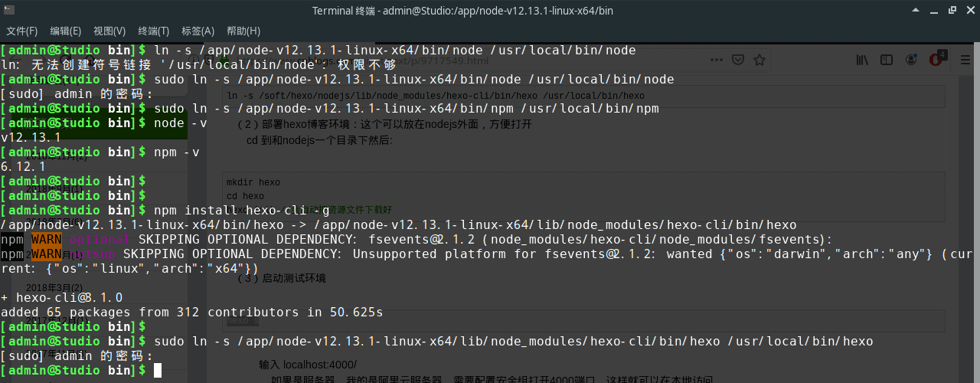Bookmark this page with the star icon
980x383 pixels.
759,60
